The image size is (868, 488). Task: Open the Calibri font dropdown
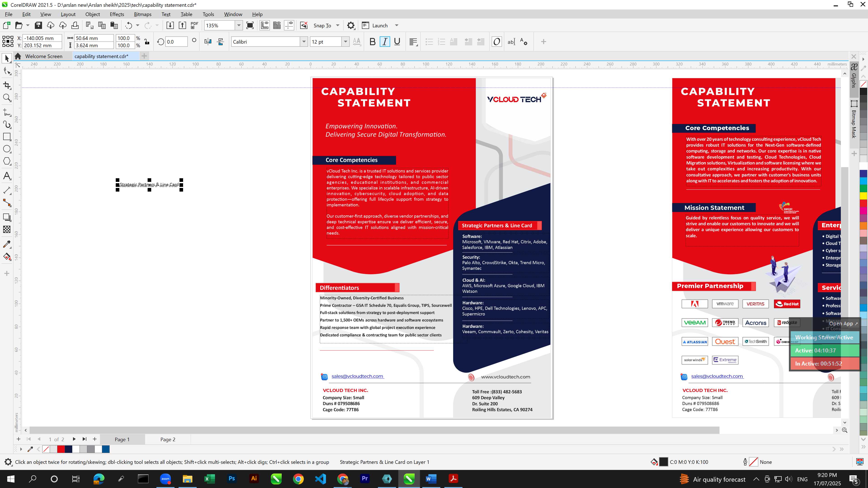[304, 42]
